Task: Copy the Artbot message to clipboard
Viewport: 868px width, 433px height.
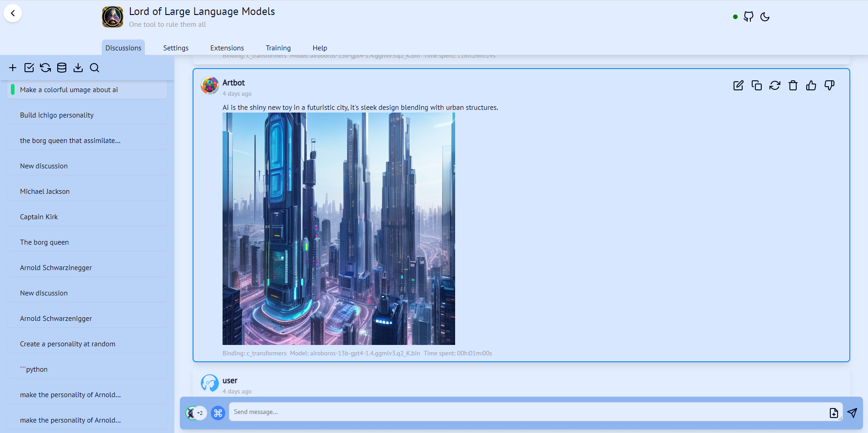Action: coord(756,85)
